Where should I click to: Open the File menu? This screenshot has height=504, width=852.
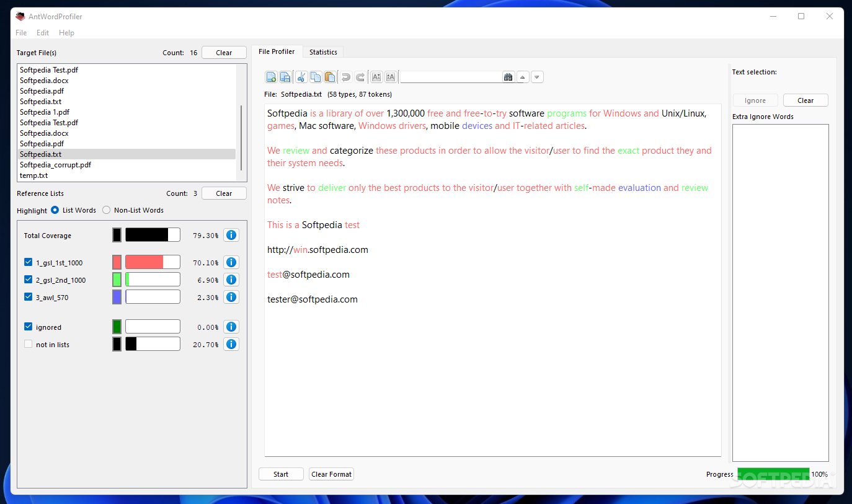21,33
